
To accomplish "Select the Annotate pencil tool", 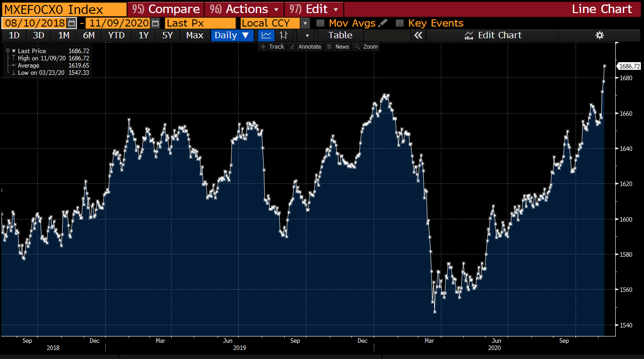I will (x=305, y=46).
